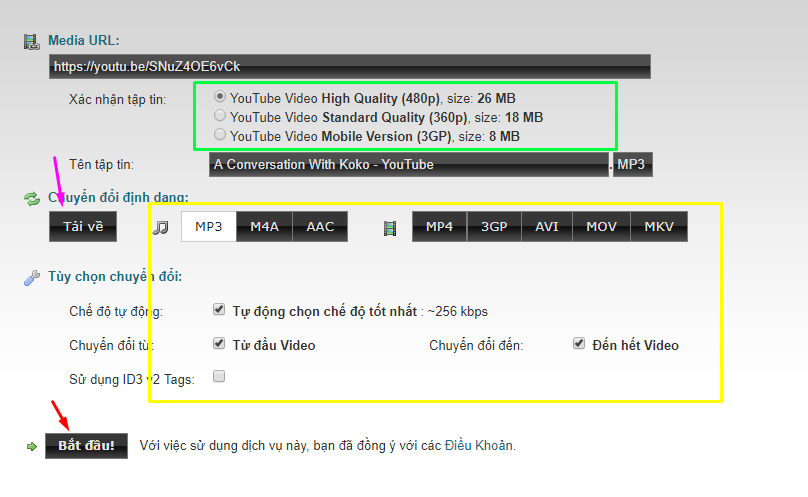Uncheck the Từ đầu Video checkbox

pyautogui.click(x=219, y=344)
